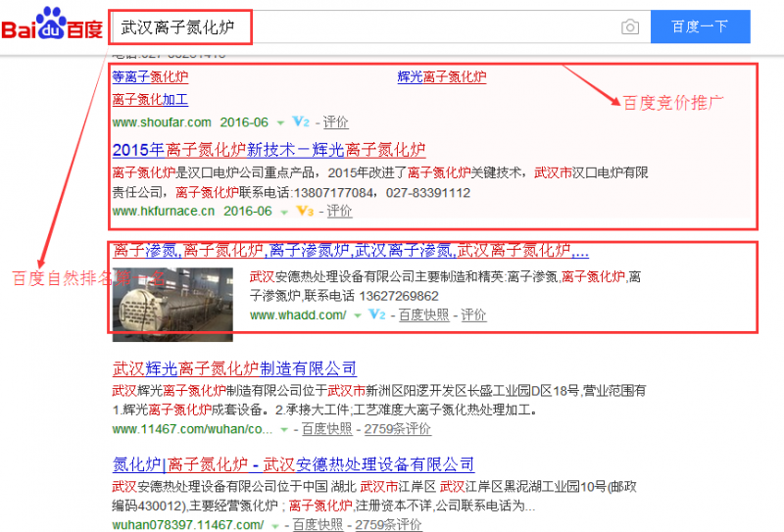Click the V2 badge beside www.whadd.com
Screen dimensions: 784x532
tap(376, 314)
